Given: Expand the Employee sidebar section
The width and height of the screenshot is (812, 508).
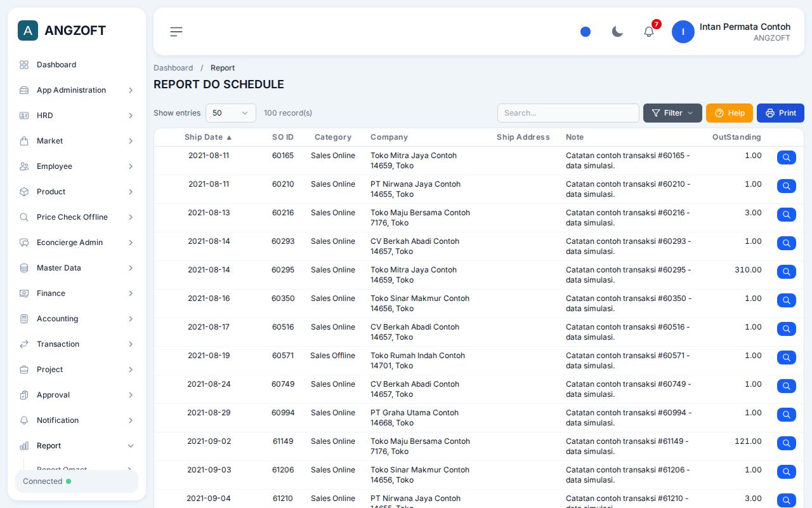Looking at the screenshot, I should tap(77, 166).
